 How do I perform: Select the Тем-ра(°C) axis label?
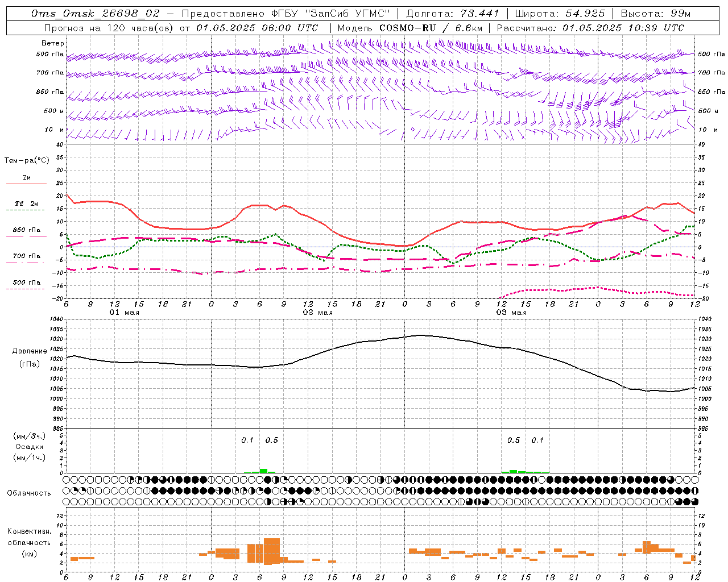pos(27,161)
